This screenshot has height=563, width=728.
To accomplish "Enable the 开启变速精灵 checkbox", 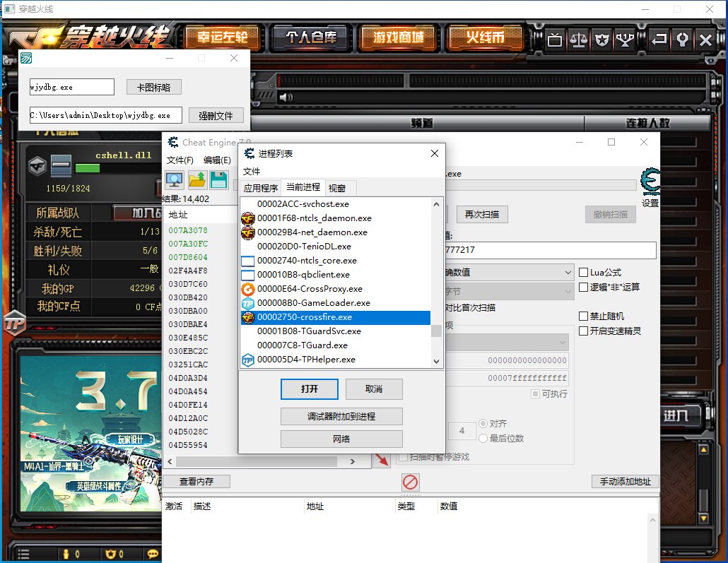I will pos(584,331).
